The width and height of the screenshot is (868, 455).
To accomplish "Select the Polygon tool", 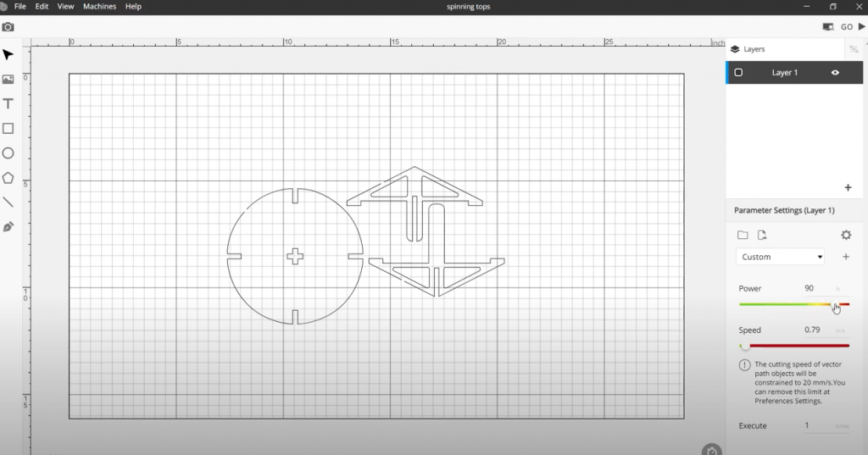I will pyautogui.click(x=8, y=178).
